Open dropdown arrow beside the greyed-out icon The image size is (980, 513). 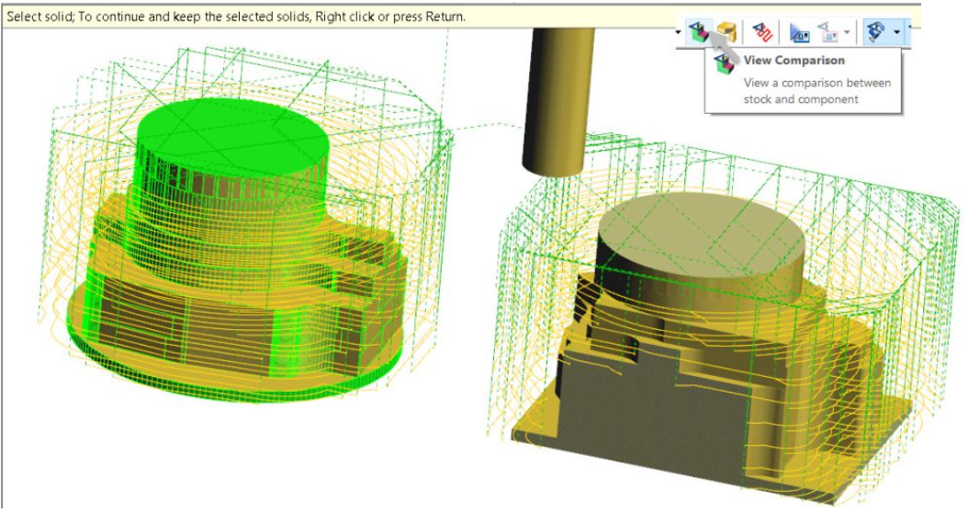pos(845,33)
